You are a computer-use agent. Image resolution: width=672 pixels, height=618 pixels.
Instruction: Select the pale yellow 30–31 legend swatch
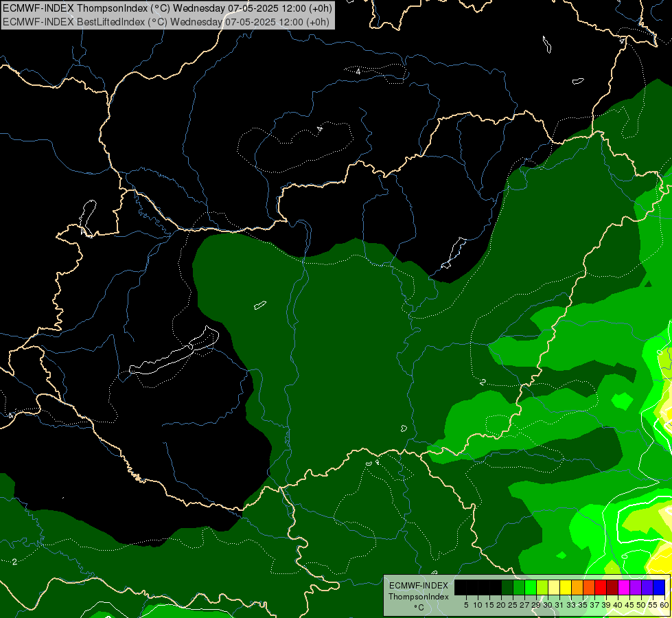pos(554,588)
